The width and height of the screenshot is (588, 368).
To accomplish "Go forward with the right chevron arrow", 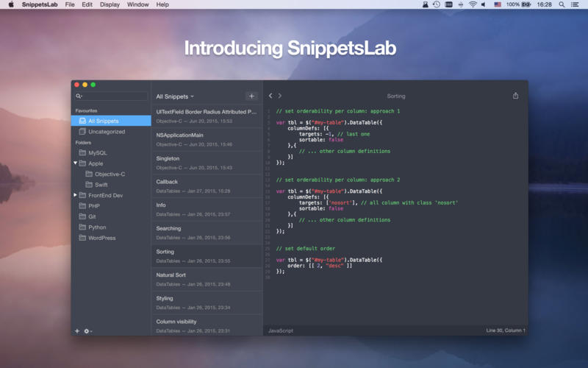I will click(x=280, y=96).
